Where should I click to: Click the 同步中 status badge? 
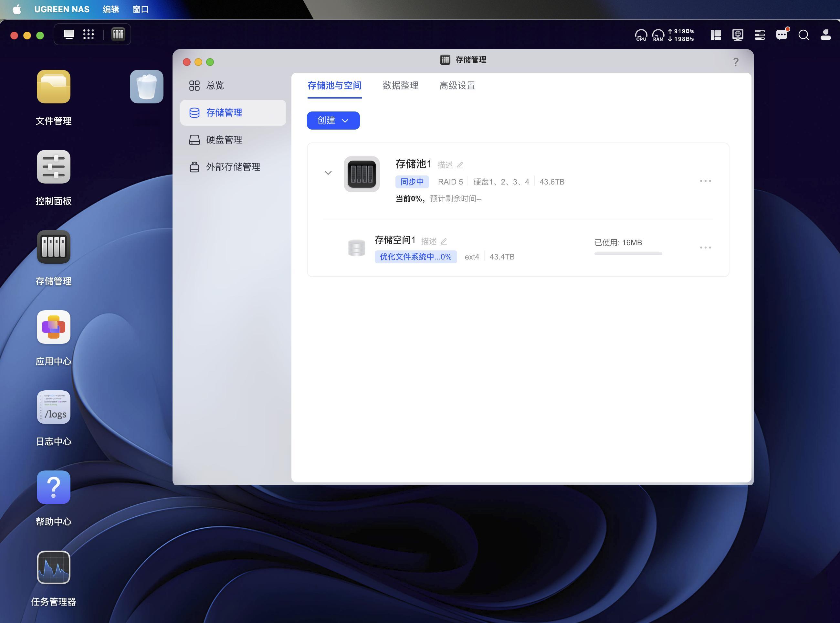[412, 182]
